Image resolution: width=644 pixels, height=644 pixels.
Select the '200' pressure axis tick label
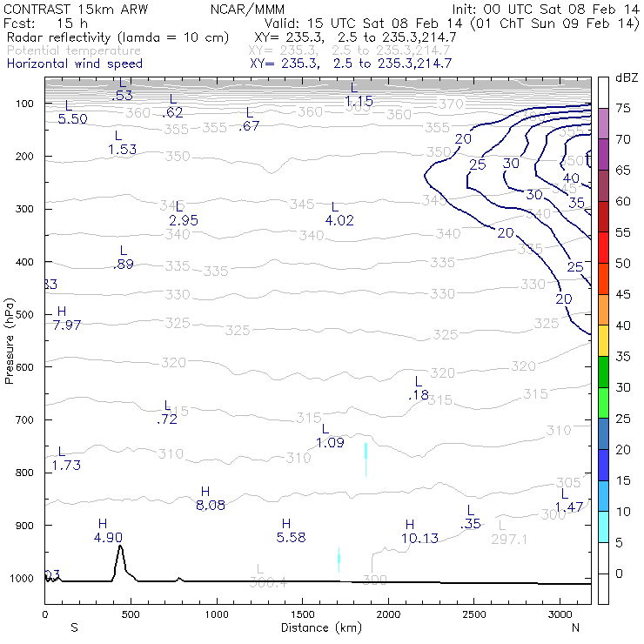point(24,157)
